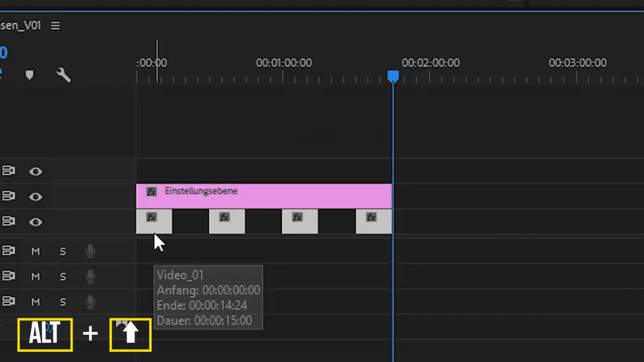Mute the third audio track
This screenshot has height=362, width=644.
point(36,302)
